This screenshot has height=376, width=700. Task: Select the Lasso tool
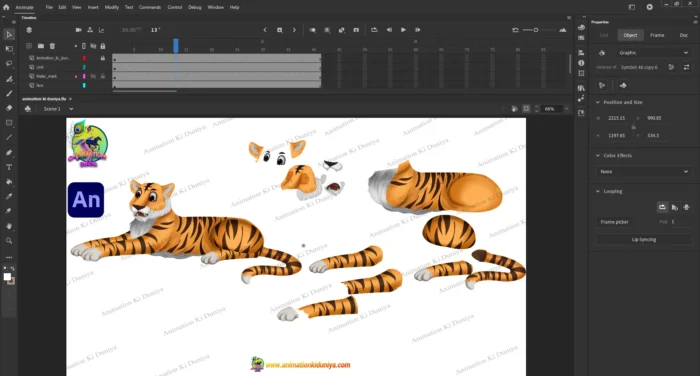9,63
